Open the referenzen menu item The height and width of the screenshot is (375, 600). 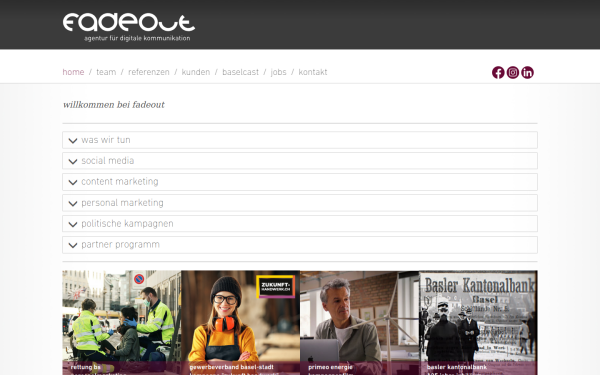(148, 72)
